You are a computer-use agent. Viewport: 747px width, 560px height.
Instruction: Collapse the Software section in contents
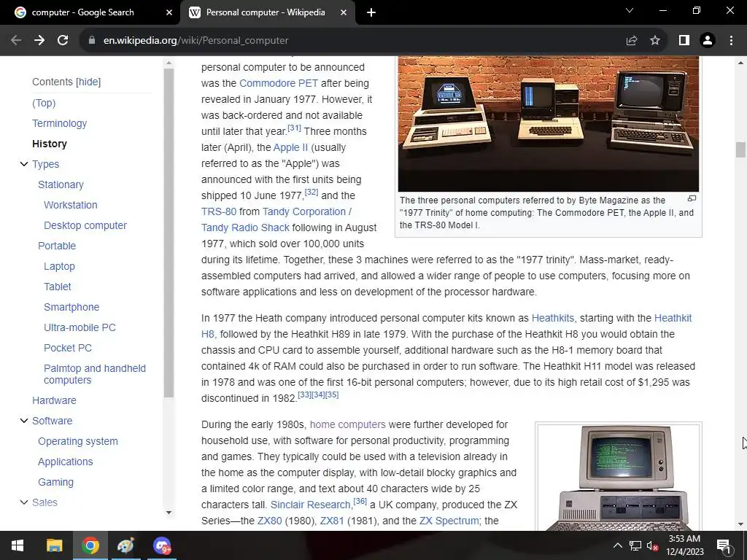tap(24, 421)
